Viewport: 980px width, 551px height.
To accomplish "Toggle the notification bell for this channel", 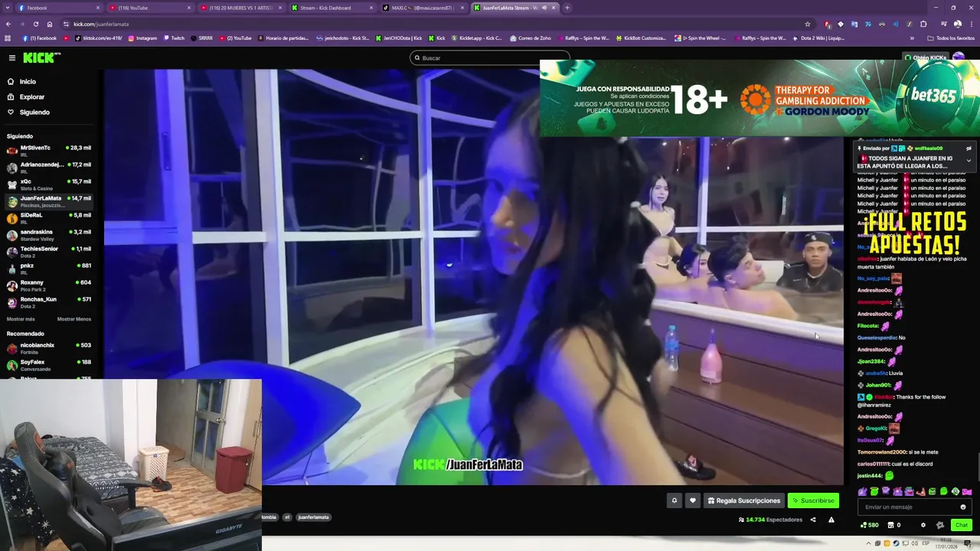I will point(675,500).
